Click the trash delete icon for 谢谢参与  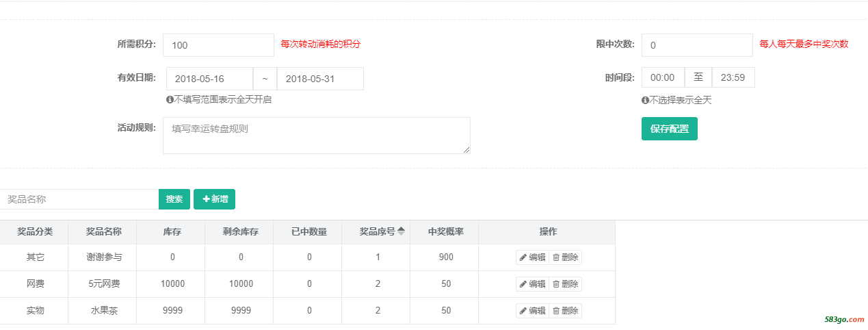click(x=556, y=257)
